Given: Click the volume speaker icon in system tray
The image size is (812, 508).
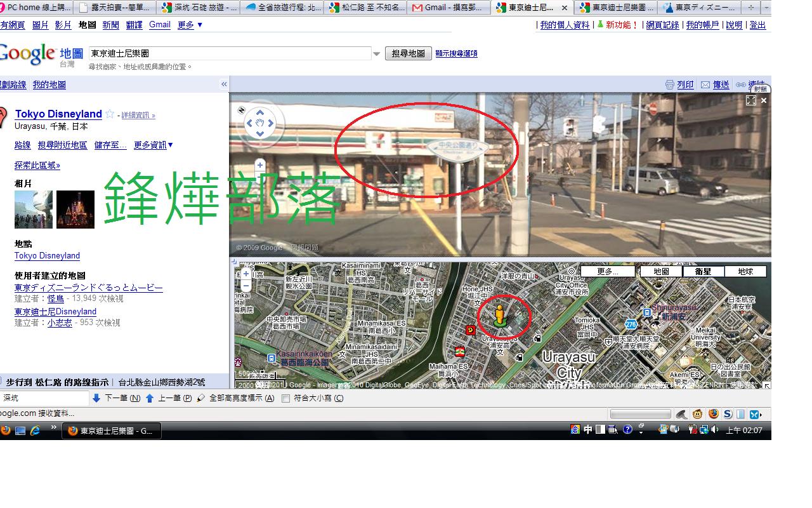Looking at the screenshot, I should coord(715,429).
